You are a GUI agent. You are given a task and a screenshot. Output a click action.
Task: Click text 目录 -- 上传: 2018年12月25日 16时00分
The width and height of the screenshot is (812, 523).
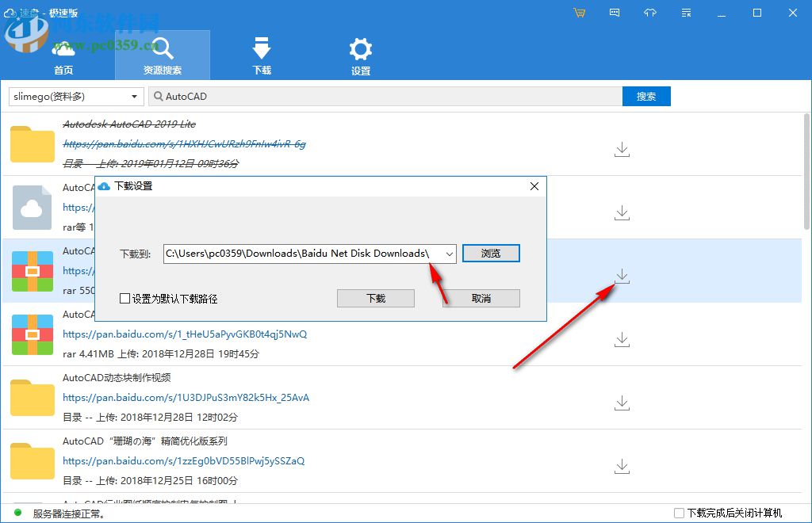tap(150, 480)
